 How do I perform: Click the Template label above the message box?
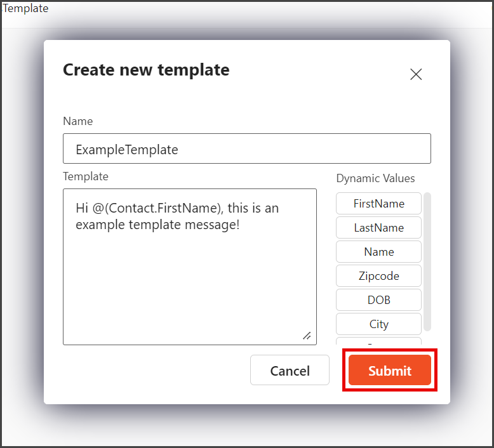[x=86, y=176]
